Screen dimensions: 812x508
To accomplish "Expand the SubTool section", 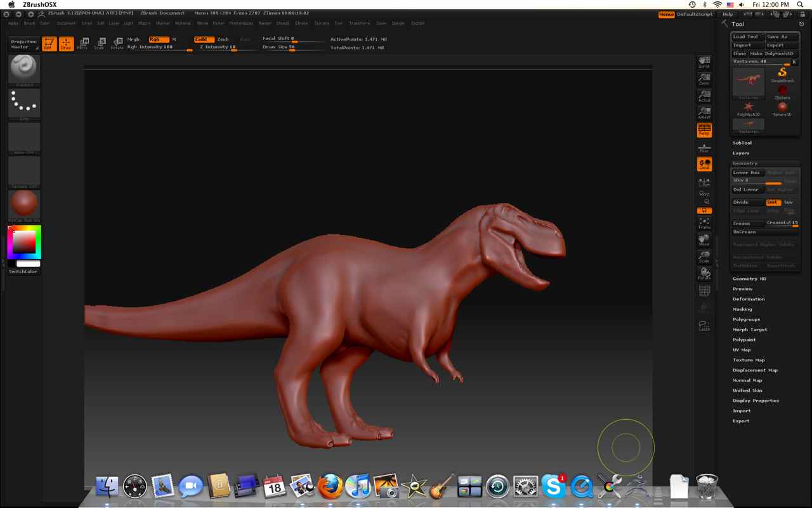I will (x=742, y=143).
